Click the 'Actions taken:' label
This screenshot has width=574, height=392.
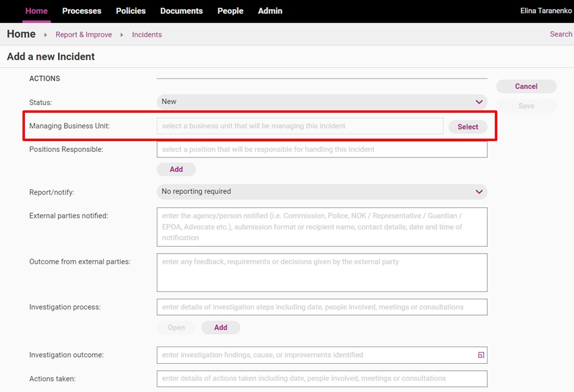[53, 379]
